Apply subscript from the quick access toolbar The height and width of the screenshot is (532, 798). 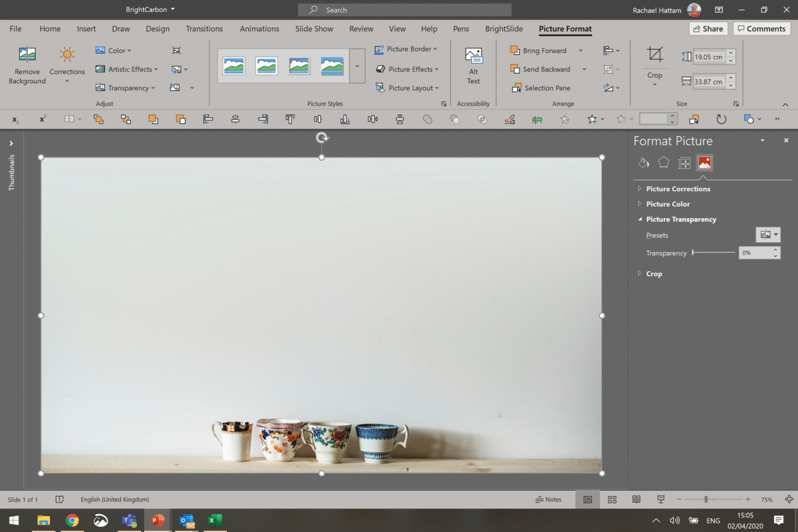(x=15, y=119)
